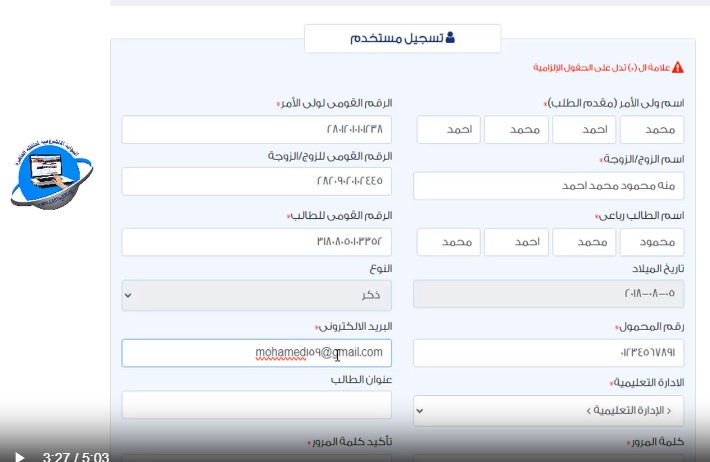Click the البريد الالكترونى email field

tap(256, 353)
